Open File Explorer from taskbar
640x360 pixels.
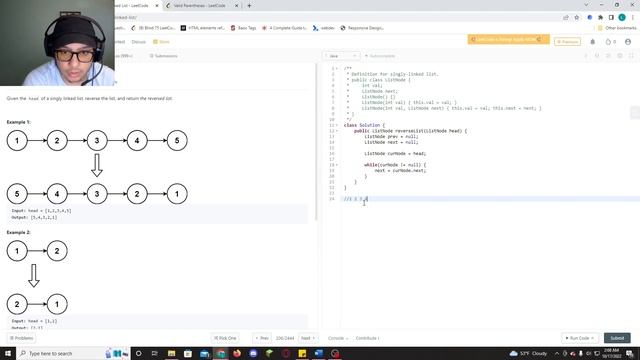pos(171,353)
